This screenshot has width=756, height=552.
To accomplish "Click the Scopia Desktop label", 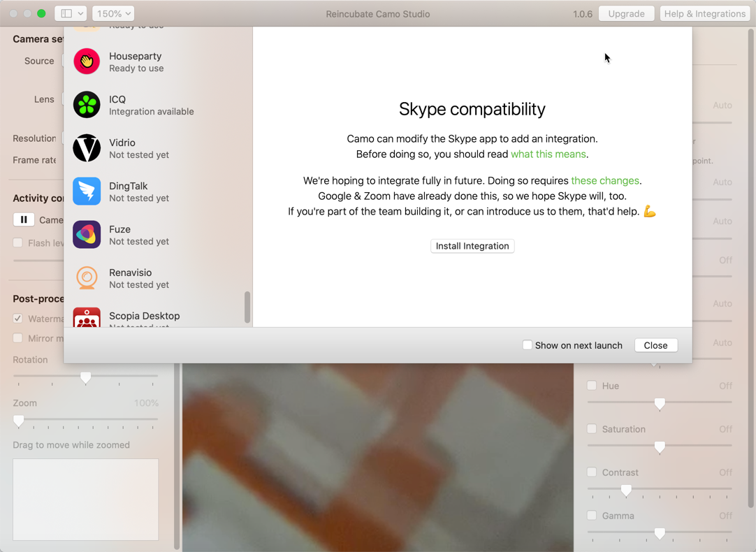I will [144, 316].
